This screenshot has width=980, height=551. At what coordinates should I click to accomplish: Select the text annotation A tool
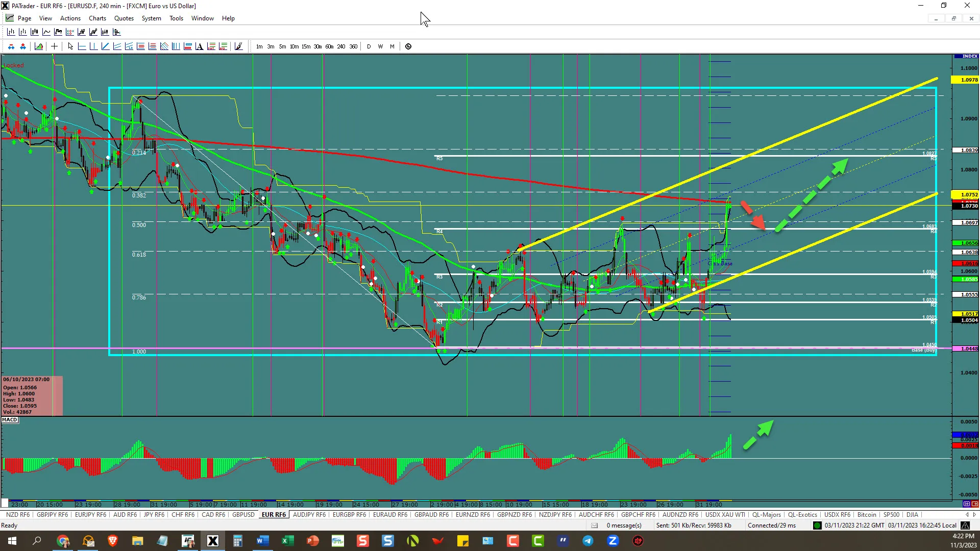(199, 46)
